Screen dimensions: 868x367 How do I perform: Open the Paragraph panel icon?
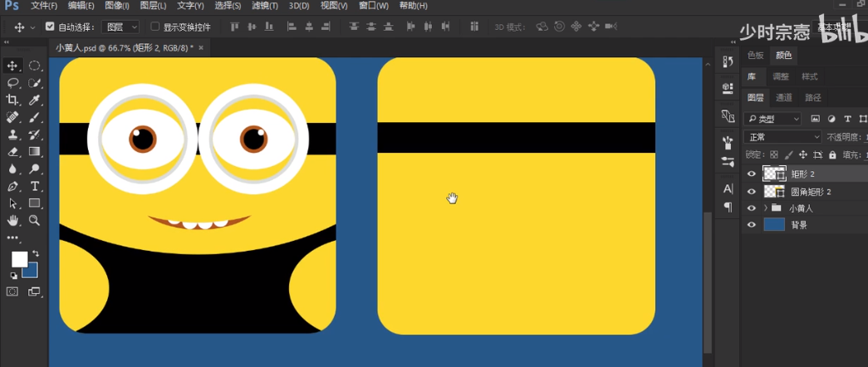coord(728,207)
